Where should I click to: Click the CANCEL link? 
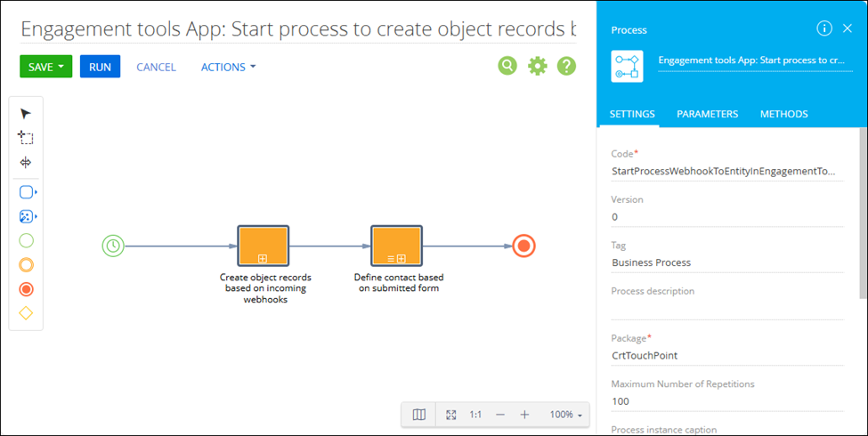tap(156, 67)
